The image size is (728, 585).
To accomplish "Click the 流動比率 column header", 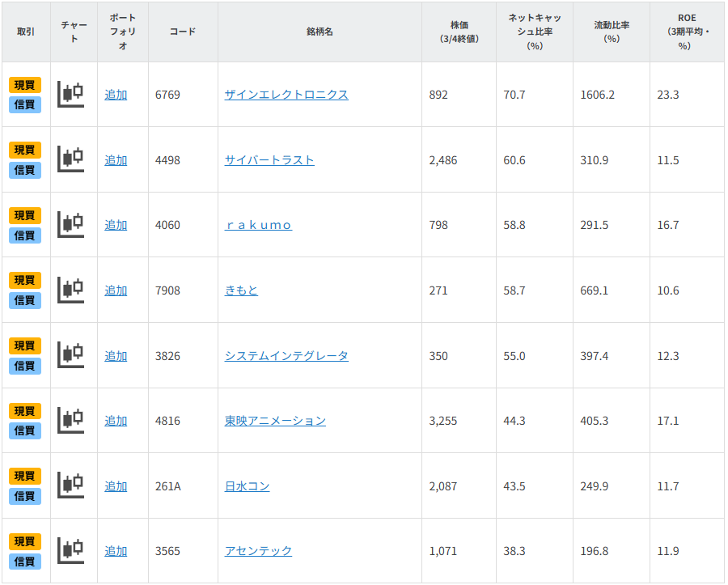I will click(611, 32).
